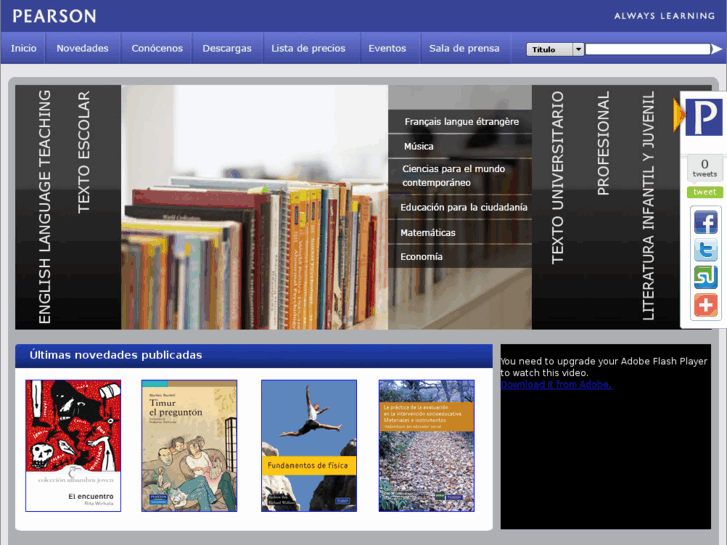The height and width of the screenshot is (545, 727).
Task: Click the bookshelf banner photo
Action: 255,207
